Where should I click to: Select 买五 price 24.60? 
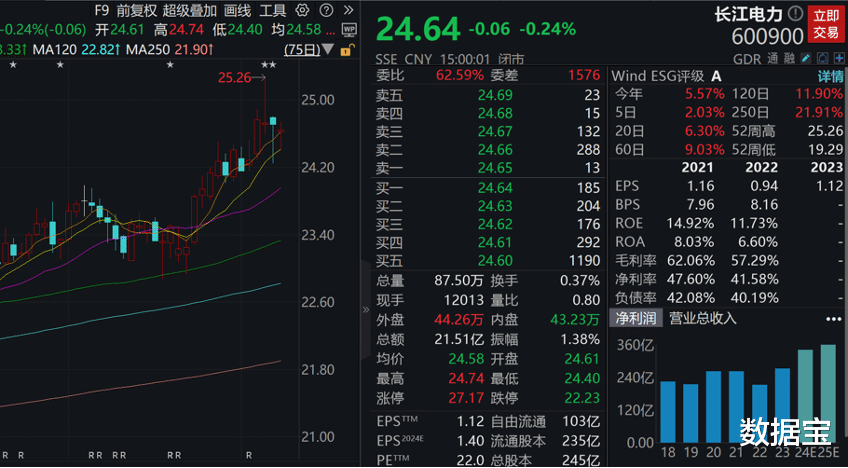click(x=495, y=261)
